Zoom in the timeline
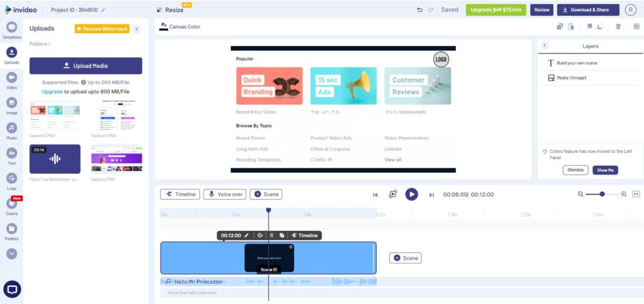Screen dimensions: 644x304 point(623,194)
